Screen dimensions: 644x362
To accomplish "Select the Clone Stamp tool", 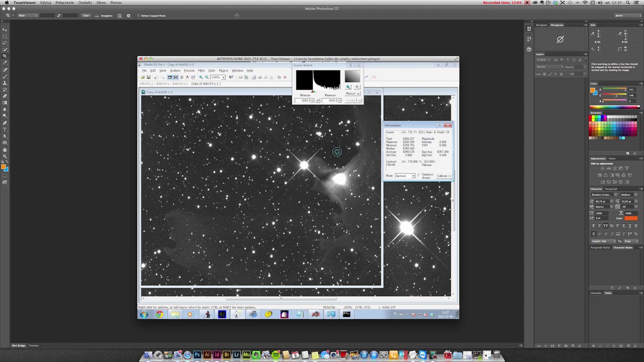I will point(5,83).
